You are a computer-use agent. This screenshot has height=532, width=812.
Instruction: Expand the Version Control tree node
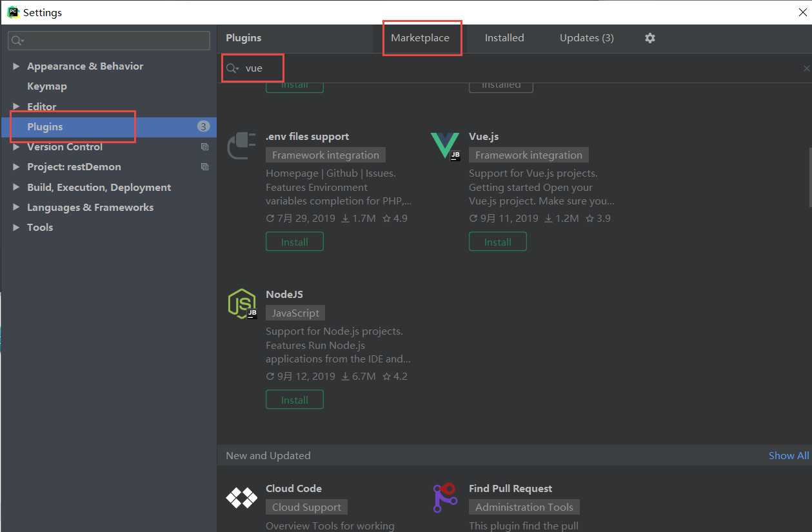pyautogui.click(x=15, y=147)
